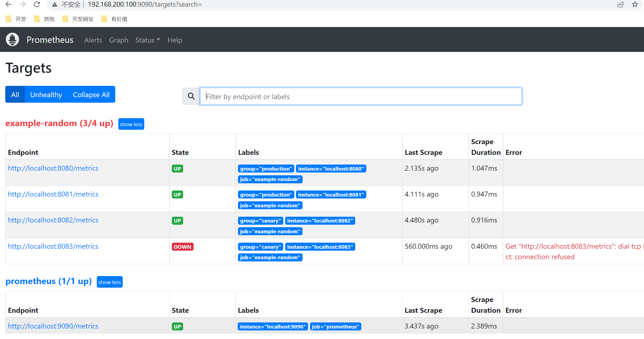Click the Collapse All button
The image size is (644, 339).
tap(91, 94)
